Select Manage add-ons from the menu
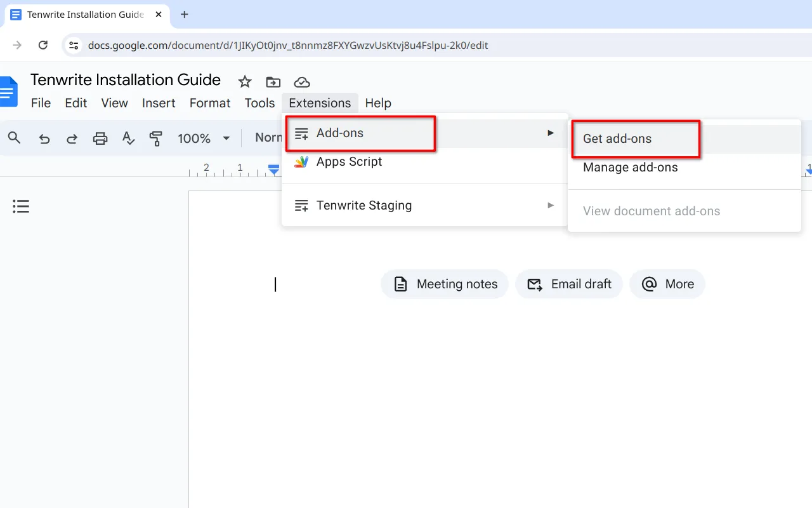Viewport: 812px width, 508px height. (x=629, y=167)
